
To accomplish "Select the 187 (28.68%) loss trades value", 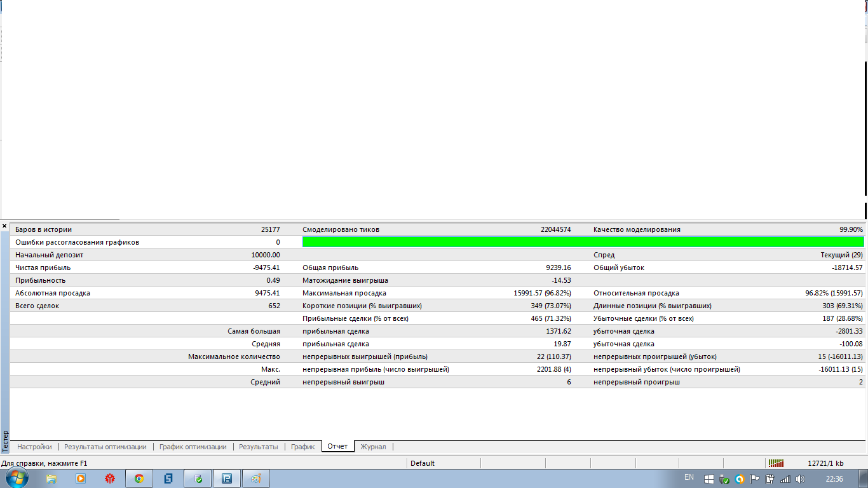I will click(x=843, y=318).
